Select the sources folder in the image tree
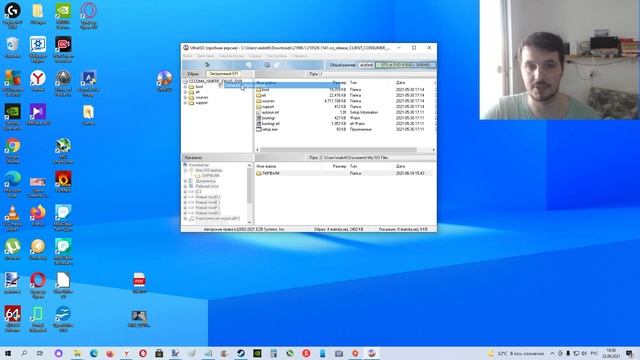The height and width of the screenshot is (360, 640). [x=202, y=97]
